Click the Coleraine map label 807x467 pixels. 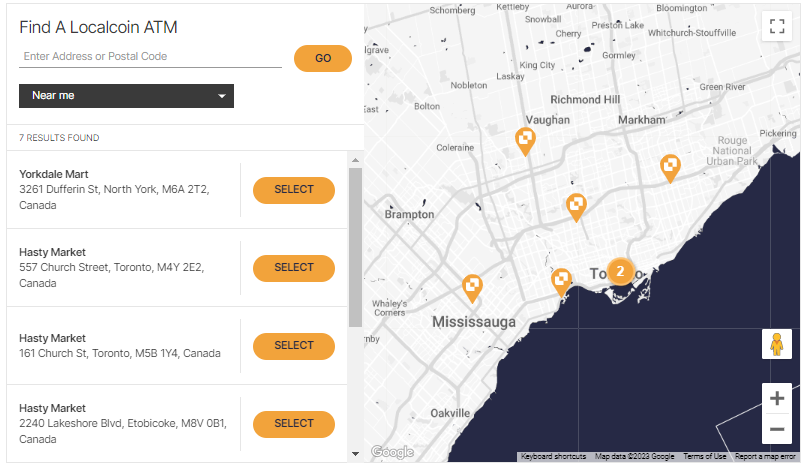click(x=455, y=148)
